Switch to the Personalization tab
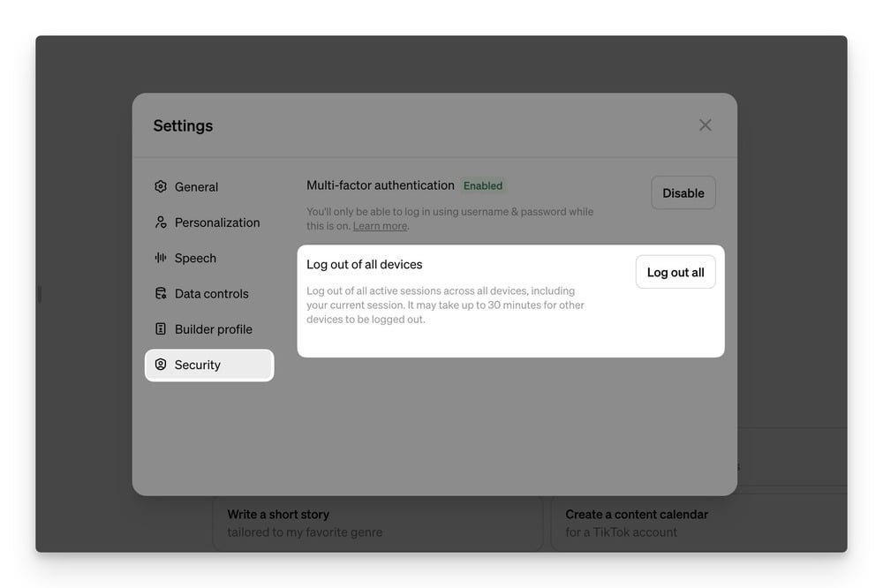 [x=209, y=222]
